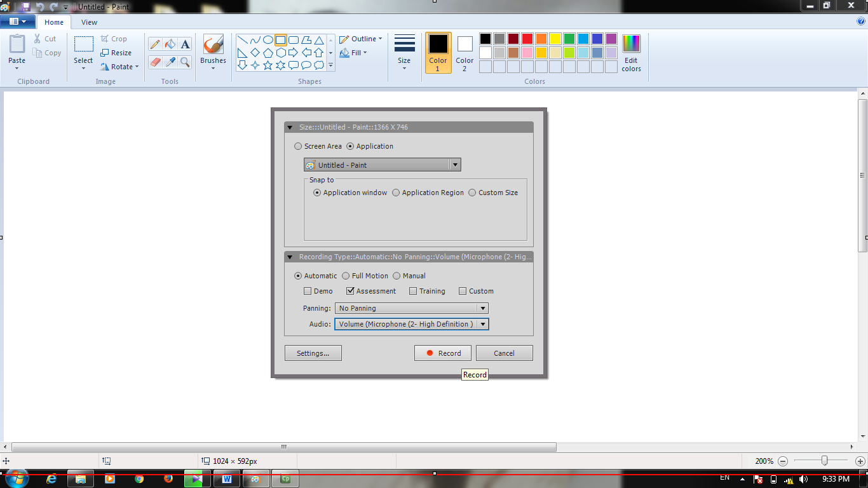Activate the Text tool
Viewport: 868px width, 488px height.
click(x=185, y=44)
